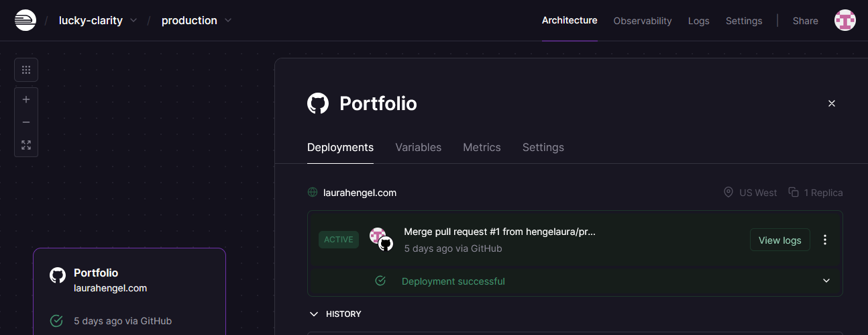The height and width of the screenshot is (335, 868).
Task: Click the Share link in header
Action: pyautogui.click(x=805, y=21)
